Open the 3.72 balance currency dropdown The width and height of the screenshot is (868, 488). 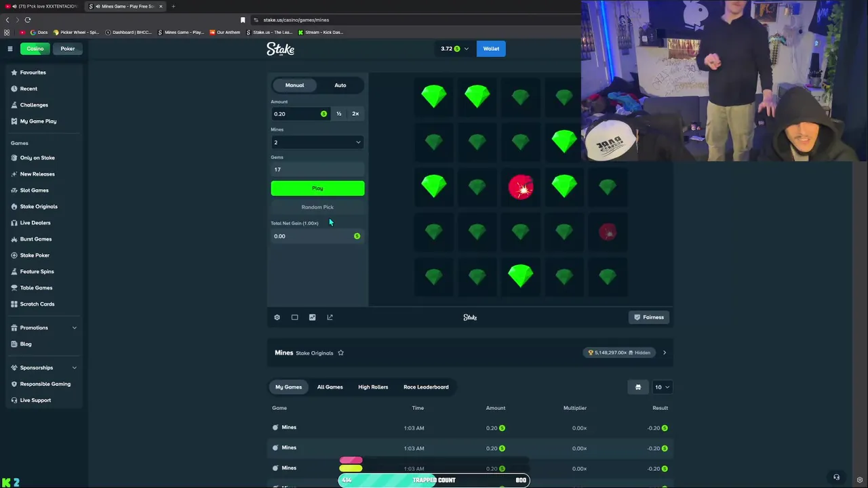pyautogui.click(x=455, y=49)
